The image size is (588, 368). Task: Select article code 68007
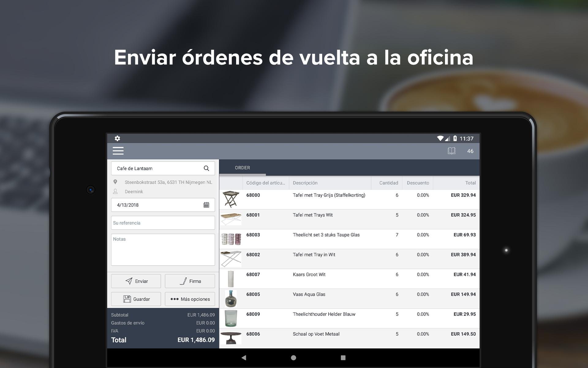tap(253, 274)
